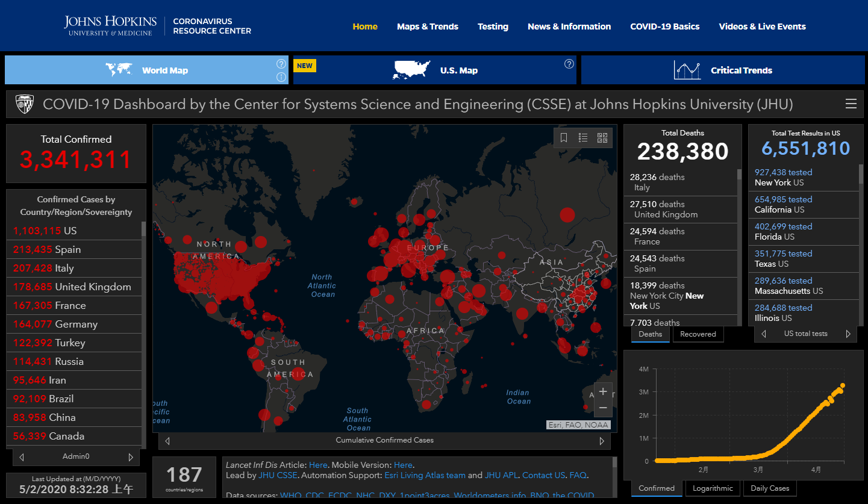This screenshot has height=504, width=868.
Task: Select United Kingdom row in confirmed cases
Action: point(75,287)
